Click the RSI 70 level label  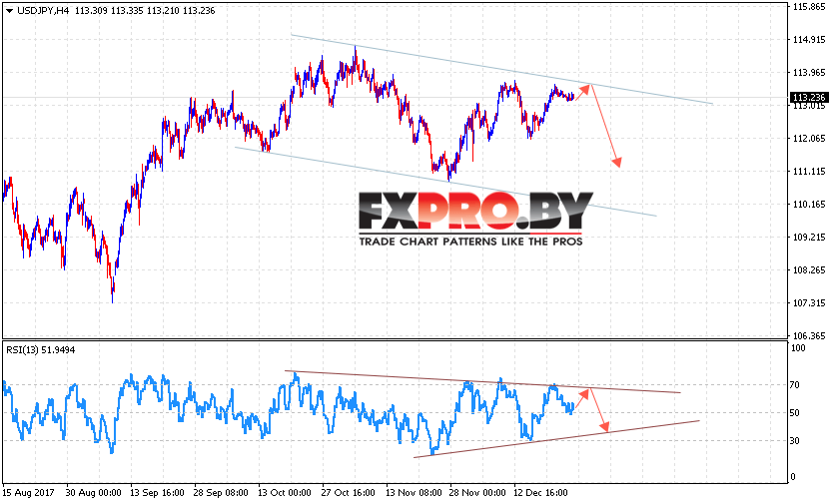(x=794, y=385)
